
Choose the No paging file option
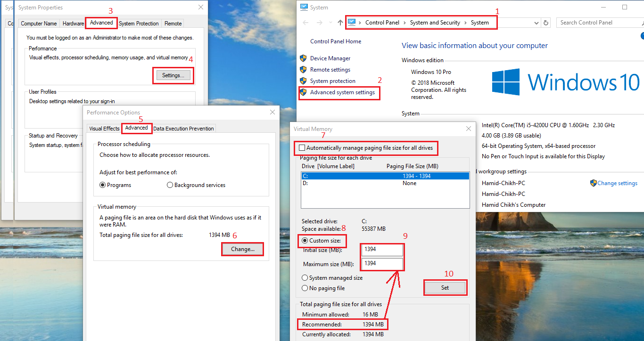point(305,288)
